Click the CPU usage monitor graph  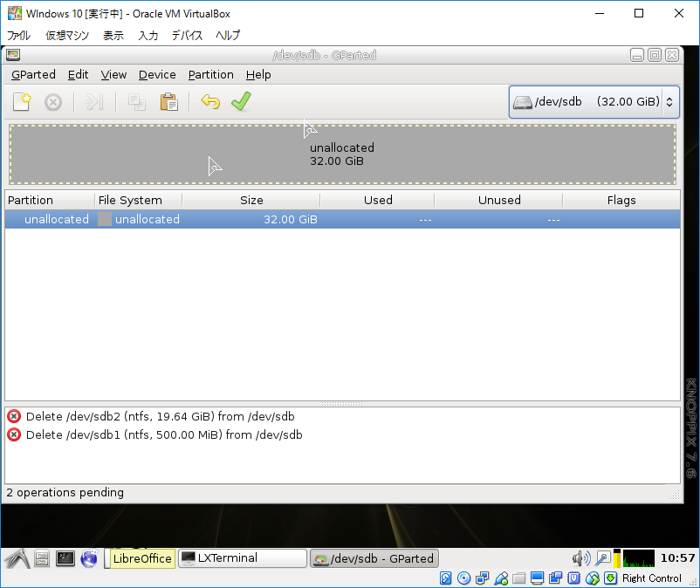(x=638, y=558)
